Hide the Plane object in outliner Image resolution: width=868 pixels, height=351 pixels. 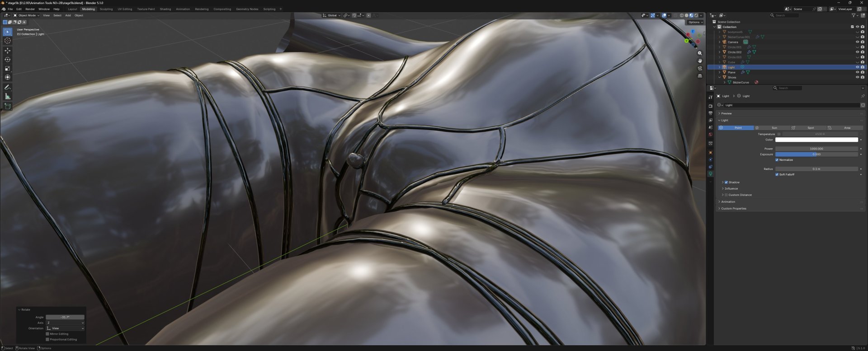coord(857,72)
